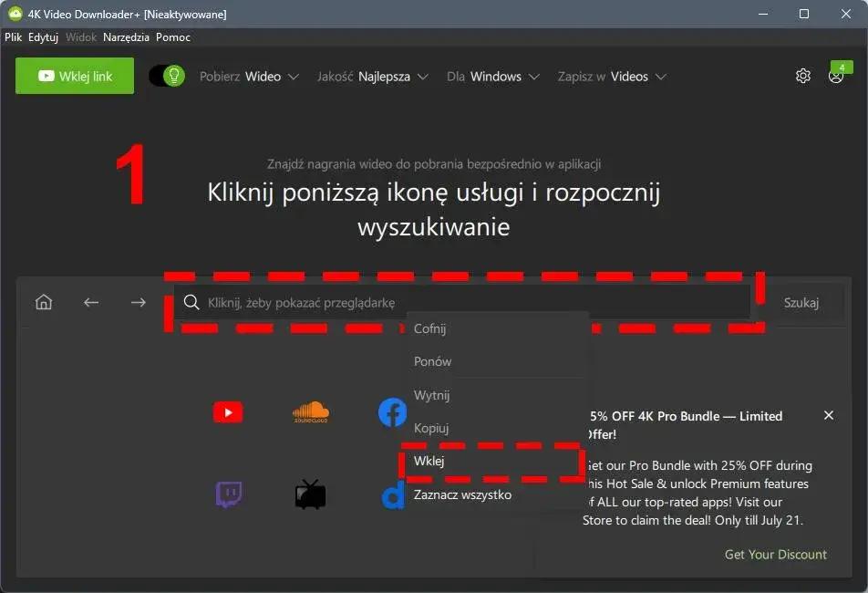868x593 pixels.
Task: Click the green Wklej link button
Action: tap(74, 76)
